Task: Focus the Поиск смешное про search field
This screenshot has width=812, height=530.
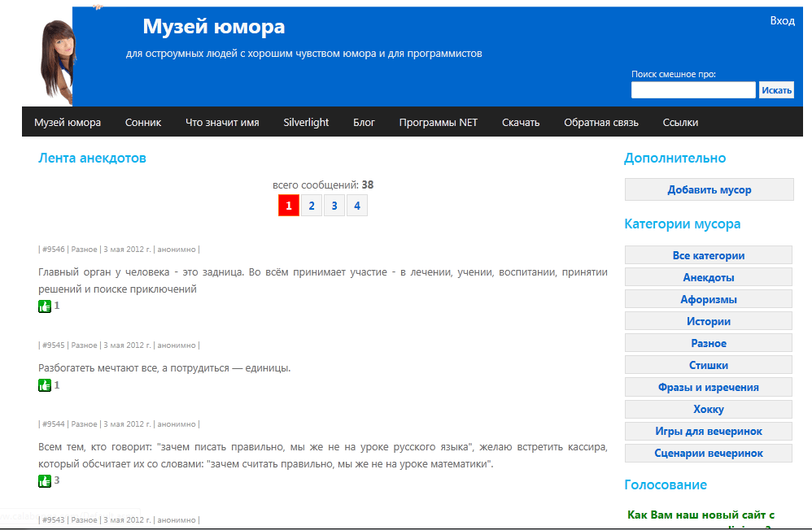Action: point(693,90)
